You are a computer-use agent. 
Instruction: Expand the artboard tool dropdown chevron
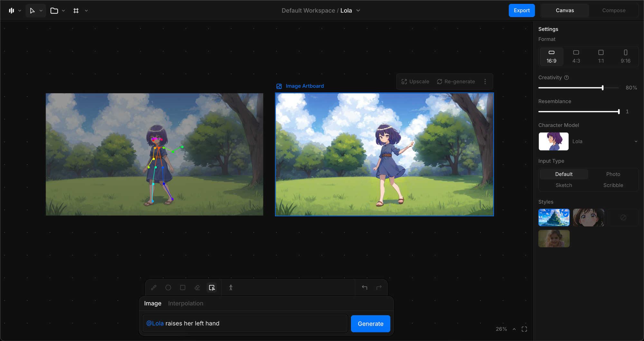86,11
